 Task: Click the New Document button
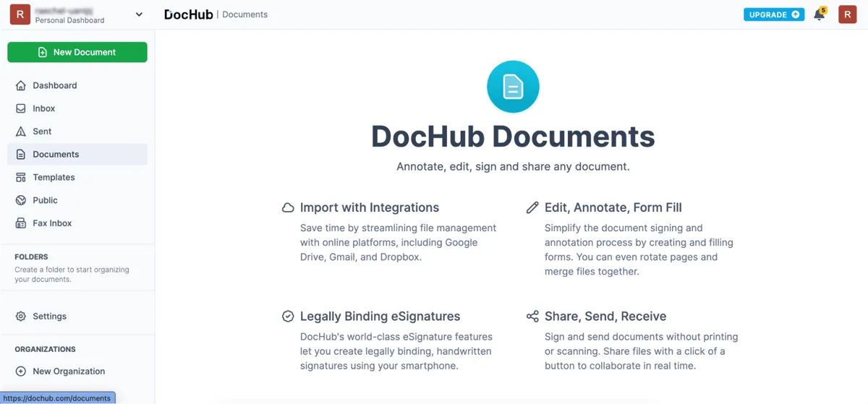coord(77,52)
